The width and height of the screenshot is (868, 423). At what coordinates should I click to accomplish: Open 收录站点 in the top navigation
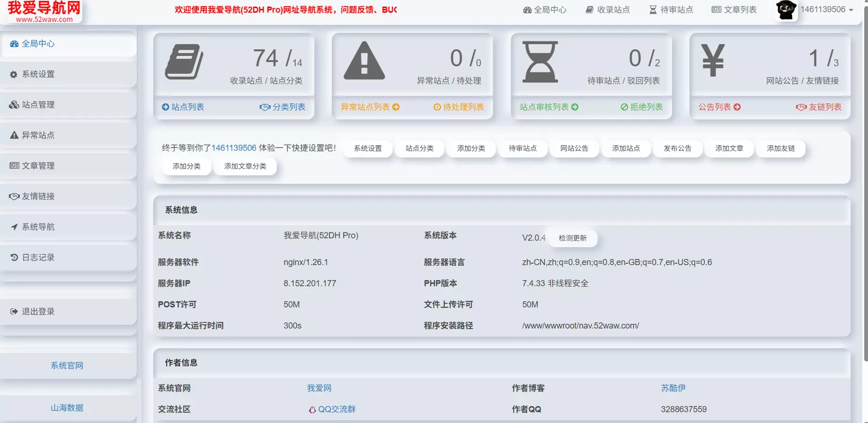pos(607,9)
